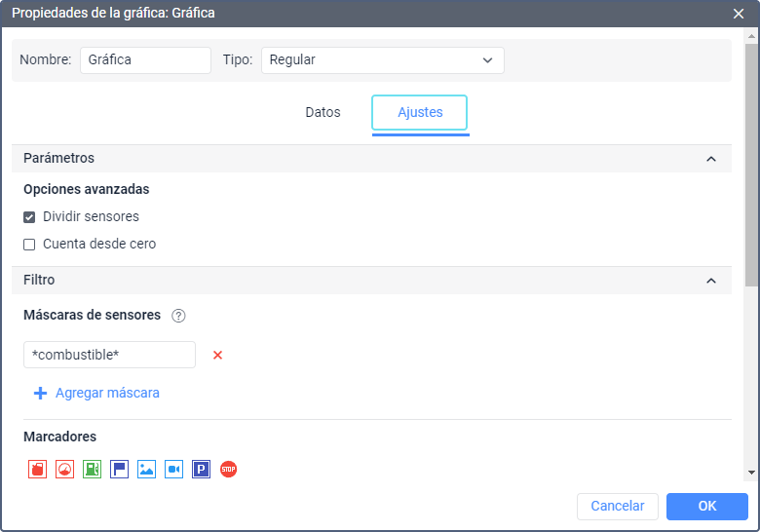This screenshot has width=760, height=532.
Task: Switch to the Datos tab
Action: [x=323, y=113]
